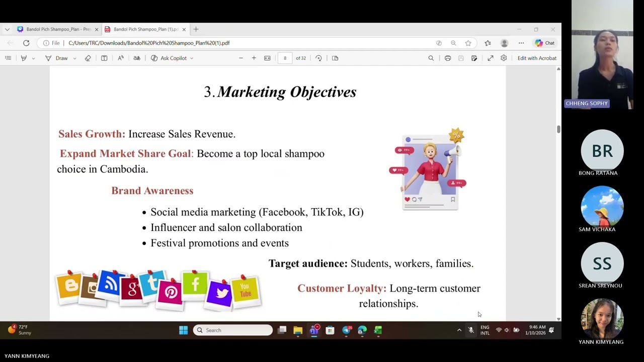Open Telegram from taskbar

[346, 330]
